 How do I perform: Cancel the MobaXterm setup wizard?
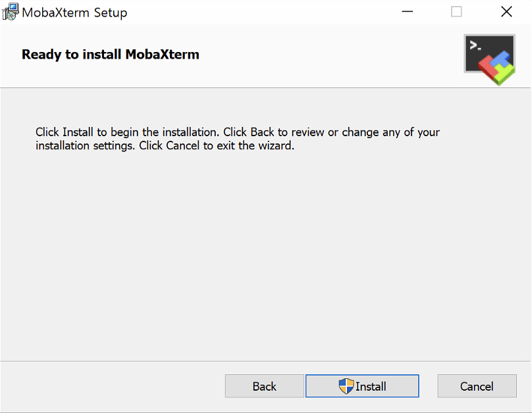pyautogui.click(x=477, y=386)
